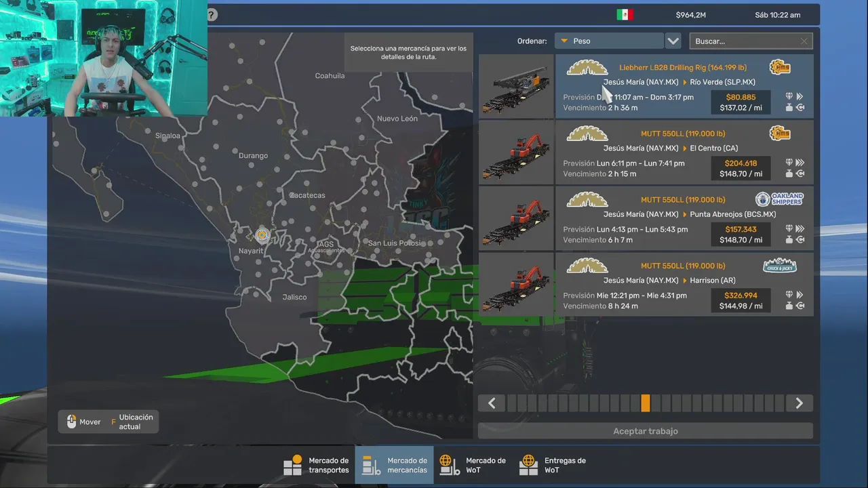Click the weight icon on Punta Abreojos job
Screen dimensions: 868x488
(789, 240)
